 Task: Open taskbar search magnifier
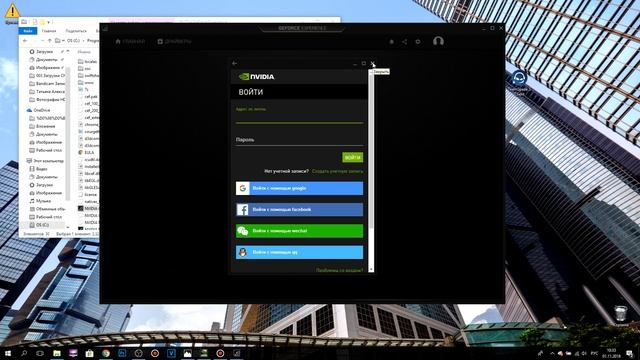(24, 353)
